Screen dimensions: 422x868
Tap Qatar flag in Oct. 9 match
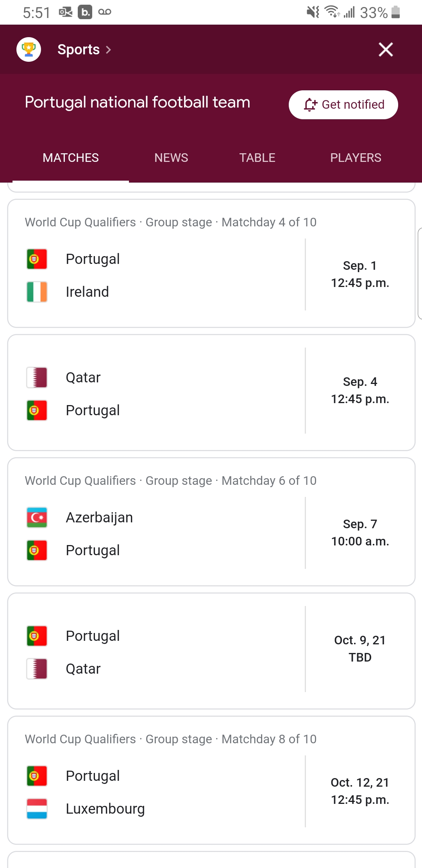point(37,669)
